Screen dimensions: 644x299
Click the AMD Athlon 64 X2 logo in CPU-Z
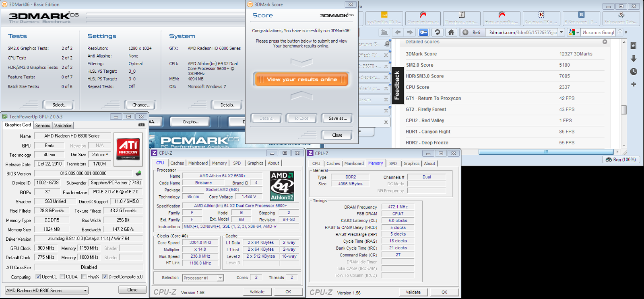pyautogui.click(x=282, y=186)
